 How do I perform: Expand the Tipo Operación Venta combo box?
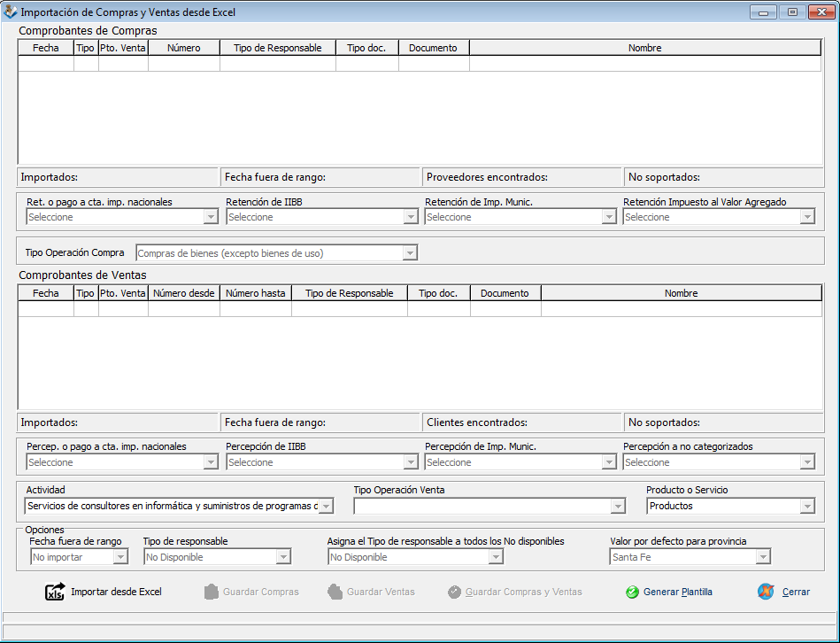618,506
